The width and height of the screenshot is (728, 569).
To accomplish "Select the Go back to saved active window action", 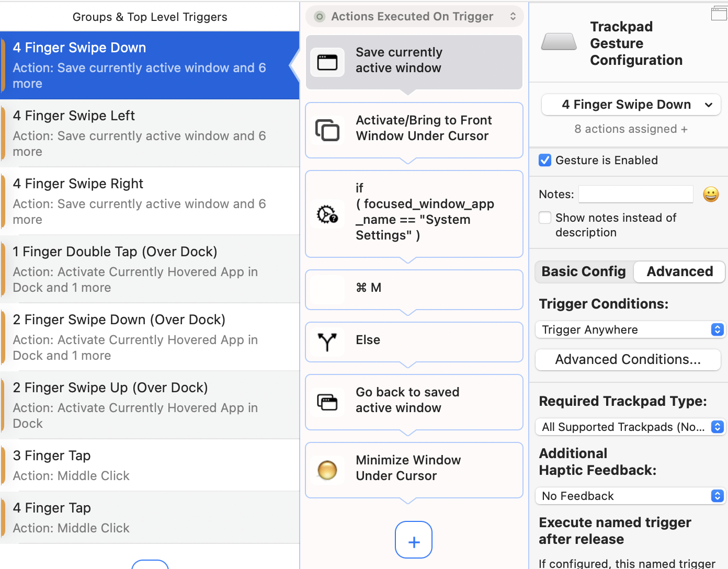I will (x=414, y=402).
